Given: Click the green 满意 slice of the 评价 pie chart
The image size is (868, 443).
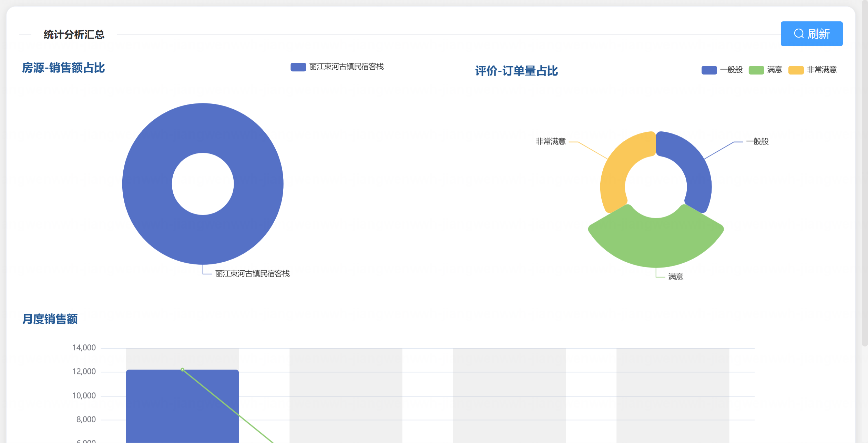Looking at the screenshot, I should 655,241.
